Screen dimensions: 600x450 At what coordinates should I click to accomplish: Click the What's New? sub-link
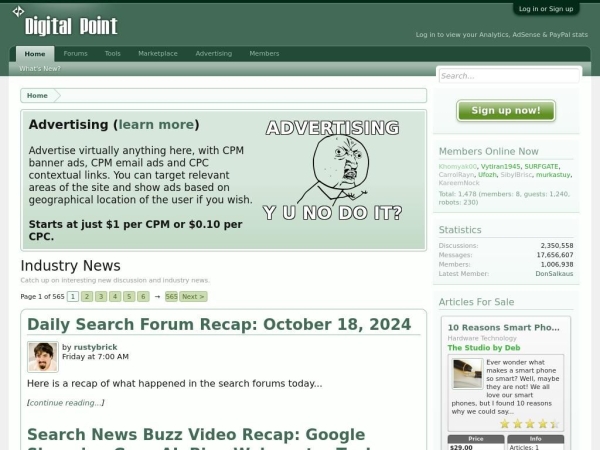pyautogui.click(x=40, y=68)
